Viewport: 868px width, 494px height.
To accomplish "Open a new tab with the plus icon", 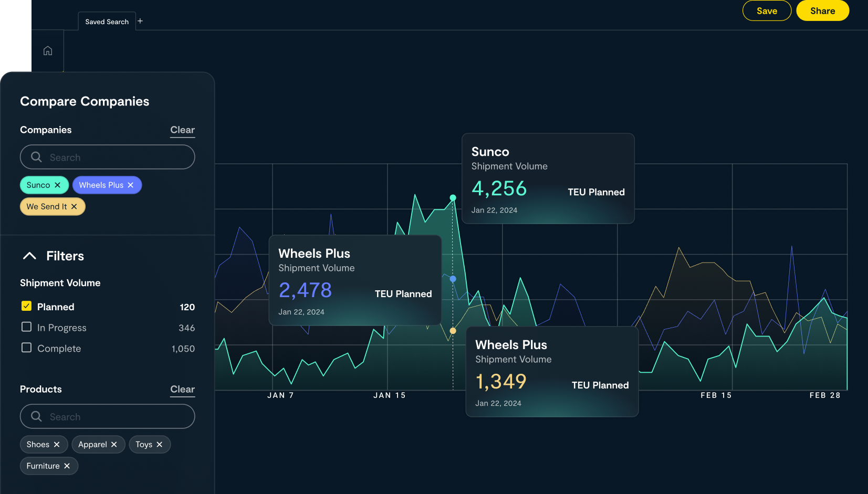I will pyautogui.click(x=140, y=20).
